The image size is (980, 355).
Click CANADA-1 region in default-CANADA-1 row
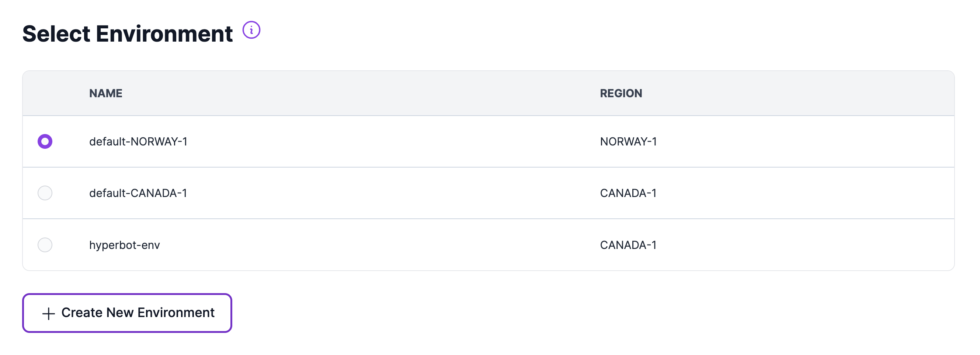coord(628,193)
